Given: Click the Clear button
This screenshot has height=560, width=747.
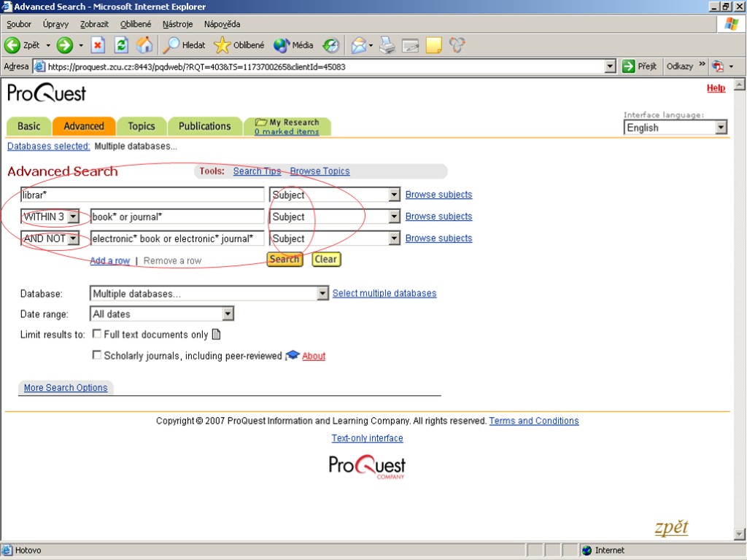Looking at the screenshot, I should [x=326, y=259].
